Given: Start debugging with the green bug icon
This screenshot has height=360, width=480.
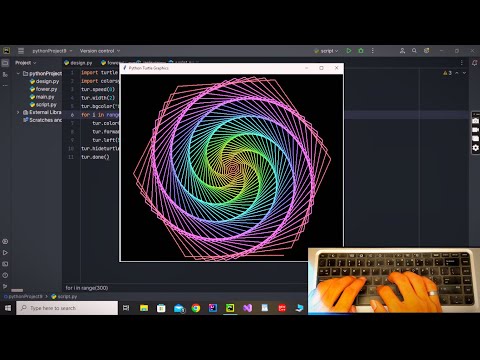Looking at the screenshot, I should (361, 51).
